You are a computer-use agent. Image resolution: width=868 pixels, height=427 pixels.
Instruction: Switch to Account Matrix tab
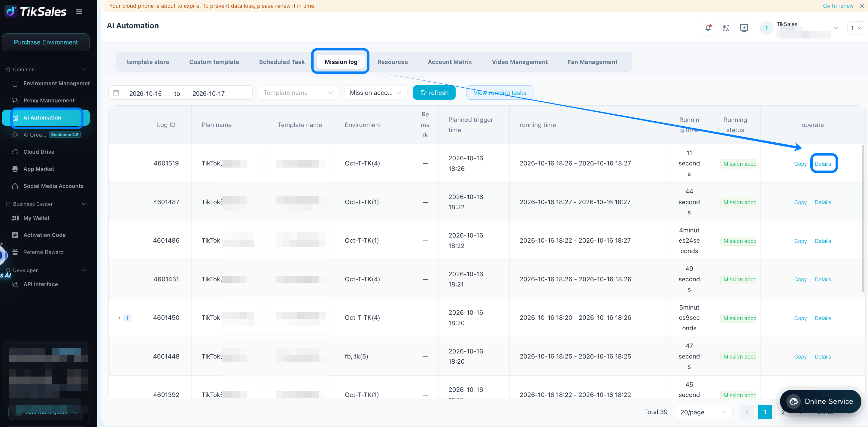[x=450, y=62]
